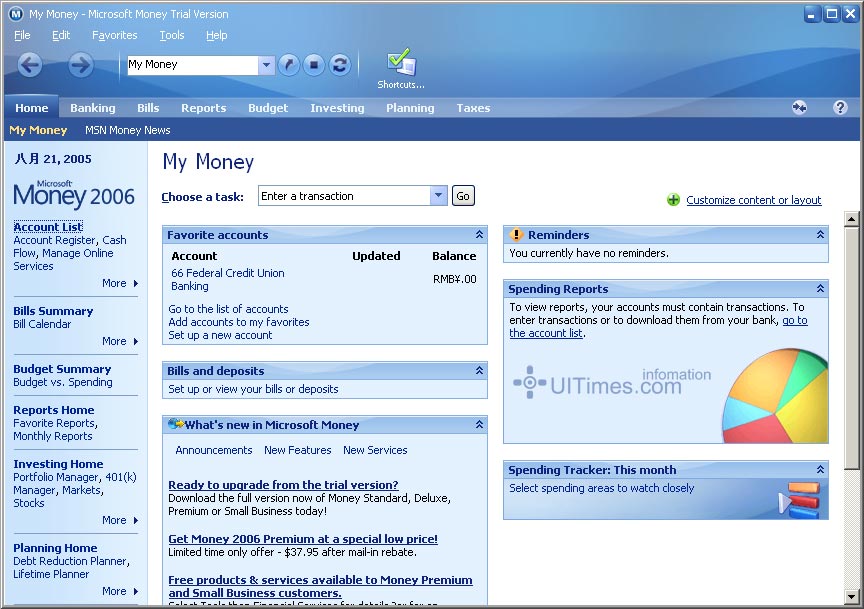Click the My Money address input field
Screen dimensions: 864x609
[x=193, y=65]
